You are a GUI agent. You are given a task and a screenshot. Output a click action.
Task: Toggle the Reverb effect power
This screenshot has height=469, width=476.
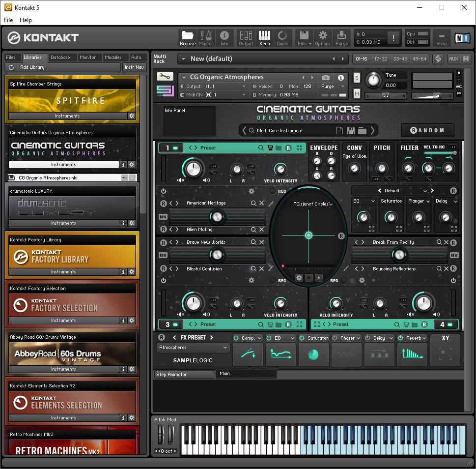(401, 338)
